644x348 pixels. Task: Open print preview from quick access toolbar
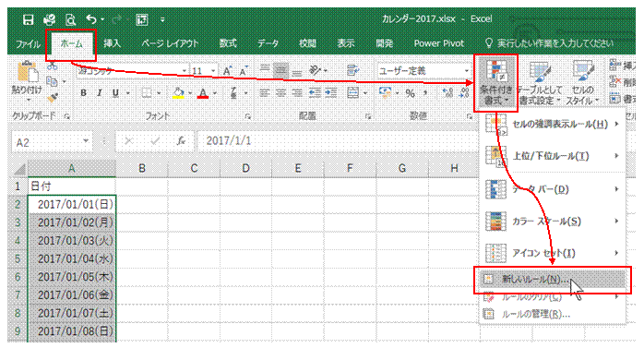pyautogui.click(x=71, y=19)
